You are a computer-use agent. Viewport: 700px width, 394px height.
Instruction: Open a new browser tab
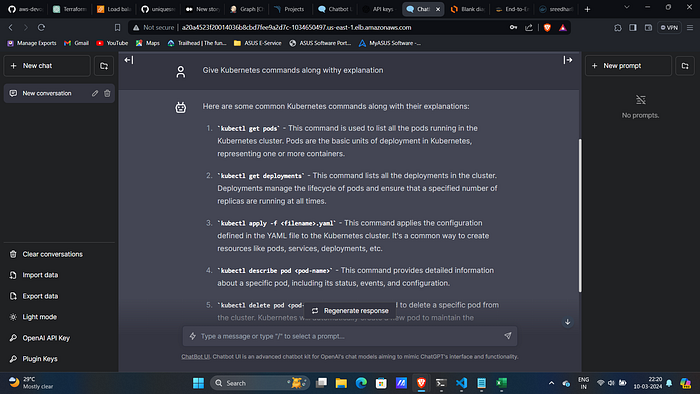click(588, 9)
